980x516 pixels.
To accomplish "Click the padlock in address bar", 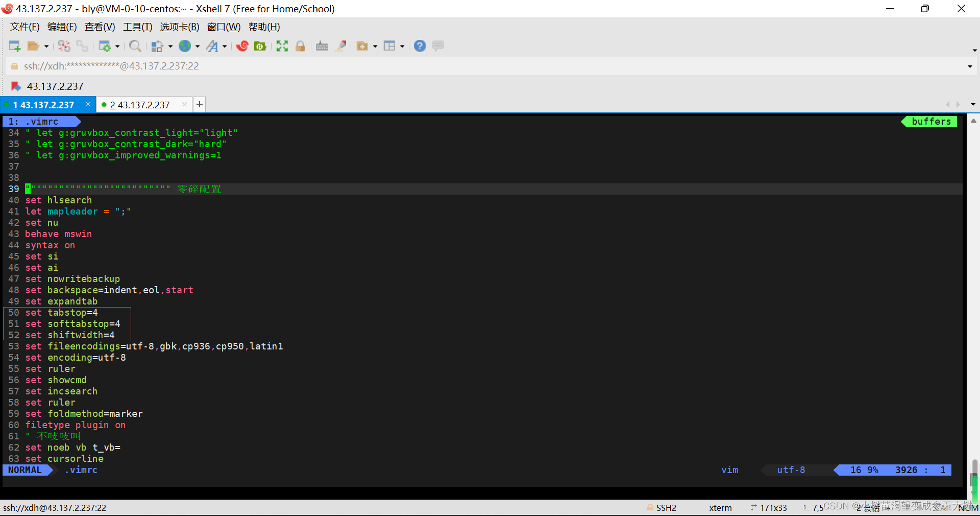I will pos(14,66).
